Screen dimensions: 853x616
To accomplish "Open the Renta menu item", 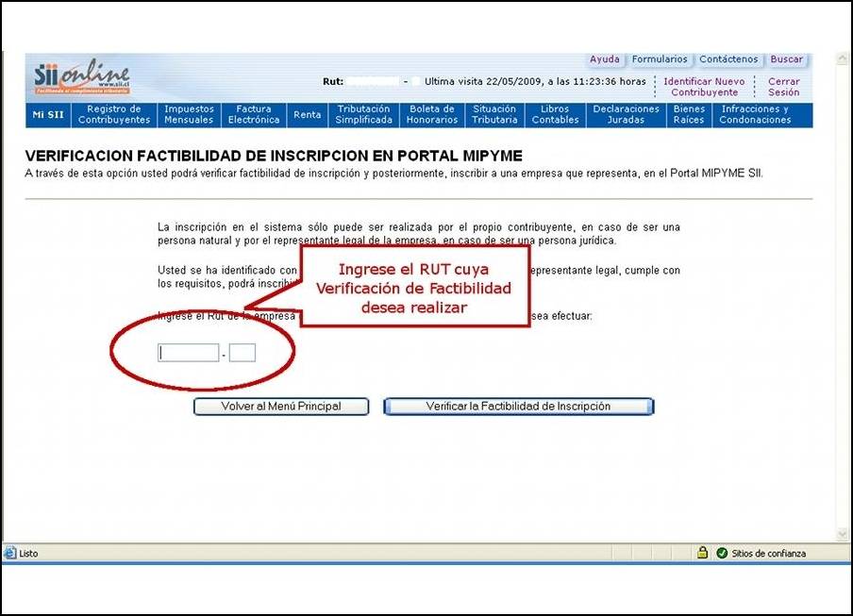I will tap(307, 115).
